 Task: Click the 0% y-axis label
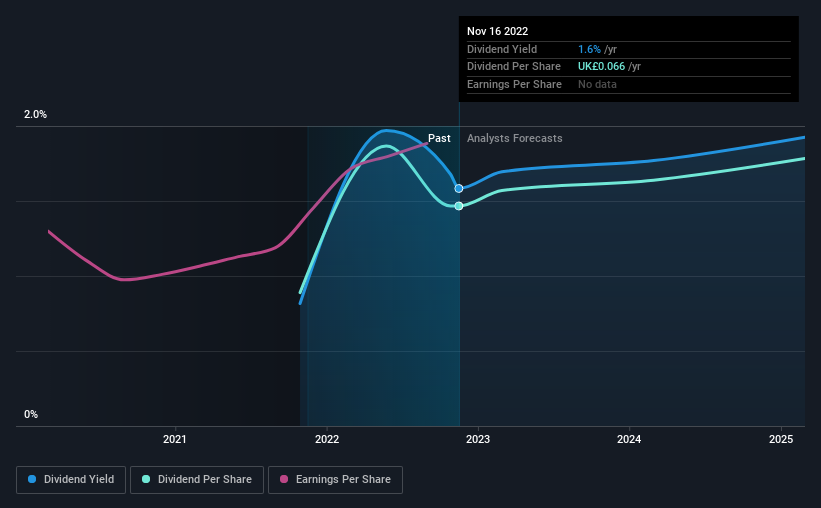click(31, 414)
